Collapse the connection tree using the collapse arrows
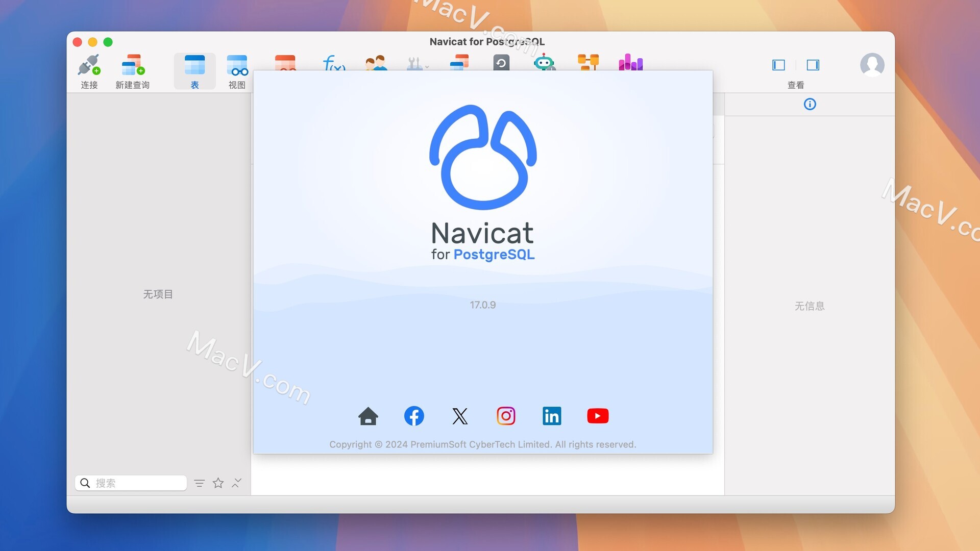Viewport: 980px width, 551px height. pos(236,483)
